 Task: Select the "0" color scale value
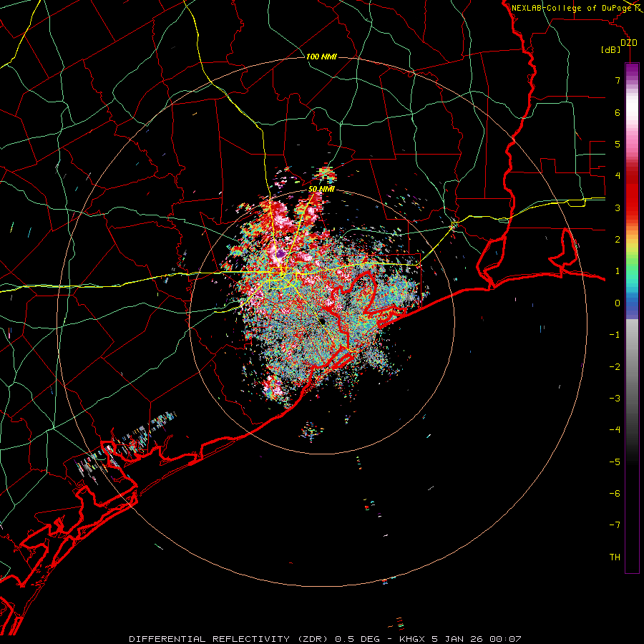click(618, 303)
